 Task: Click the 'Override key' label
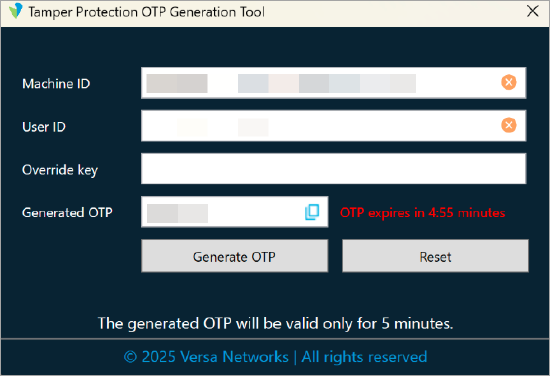click(x=60, y=170)
